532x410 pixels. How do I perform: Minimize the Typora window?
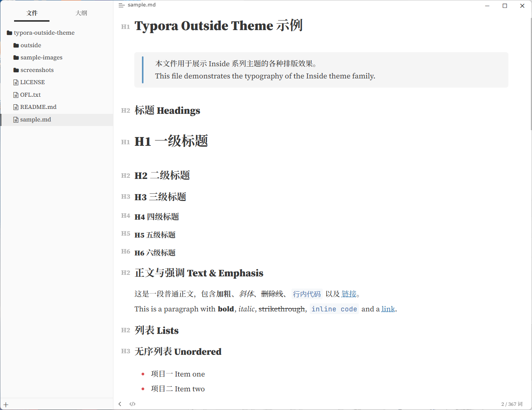(x=487, y=6)
